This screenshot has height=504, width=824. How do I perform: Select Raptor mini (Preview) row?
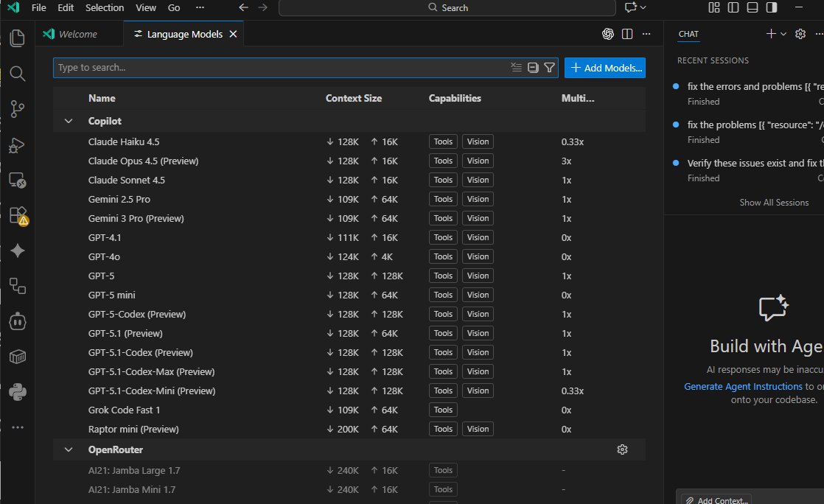(349, 429)
